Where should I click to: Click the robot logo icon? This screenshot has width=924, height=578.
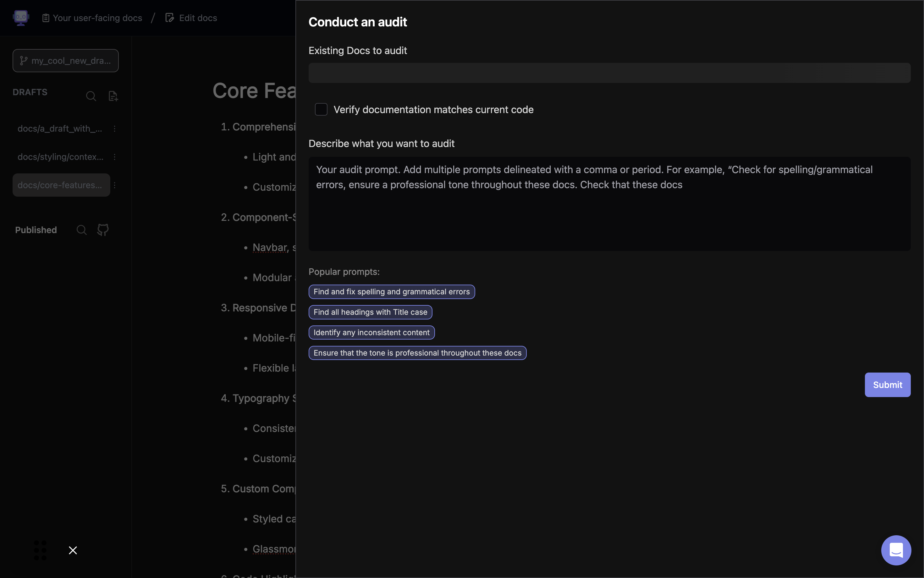pos(21,18)
